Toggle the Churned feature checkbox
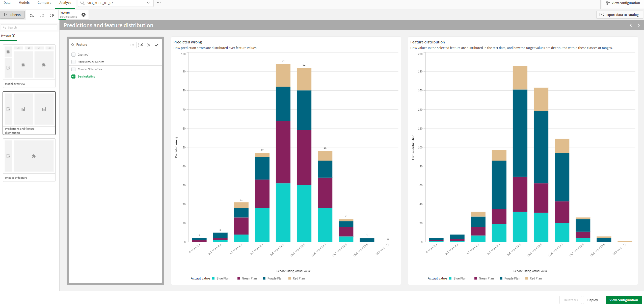644x307 pixels. [73, 54]
